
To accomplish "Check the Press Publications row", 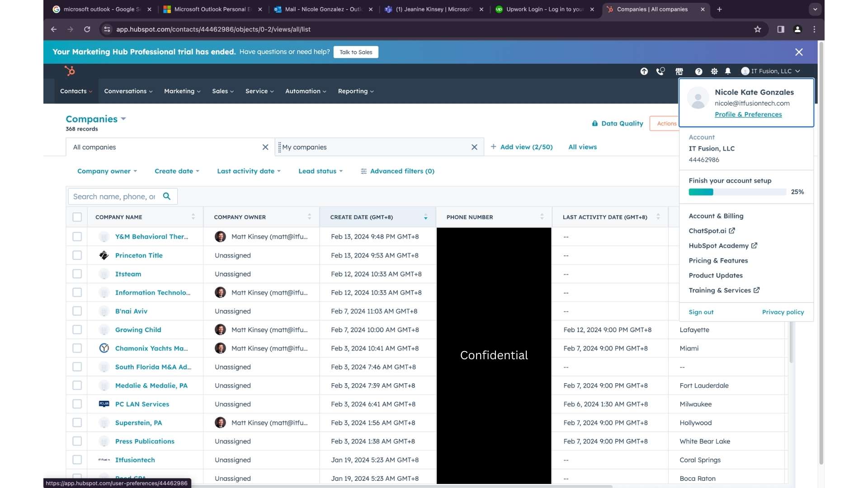I will click(77, 441).
